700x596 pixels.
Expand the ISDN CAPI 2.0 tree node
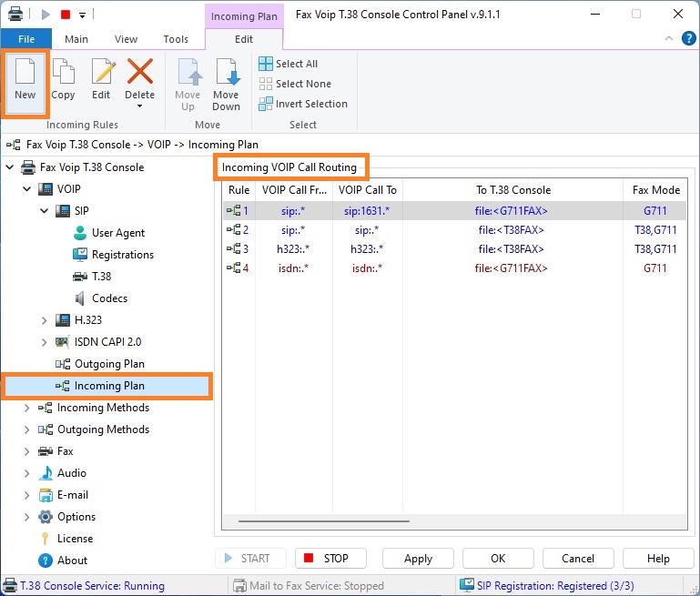tap(45, 342)
